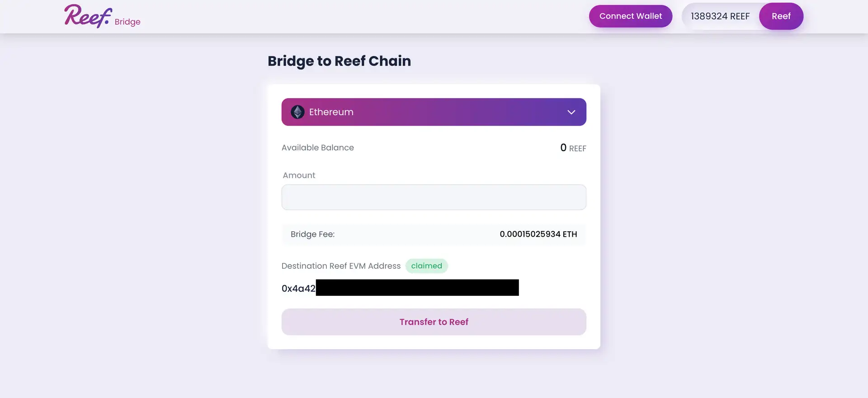The width and height of the screenshot is (868, 398).
Task: Click the Bridge Fee ETH value
Action: 538,234
